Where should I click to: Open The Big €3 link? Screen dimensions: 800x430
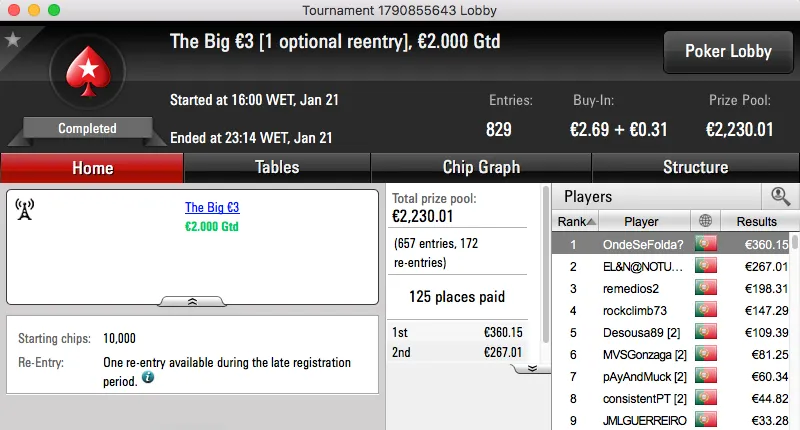point(212,208)
